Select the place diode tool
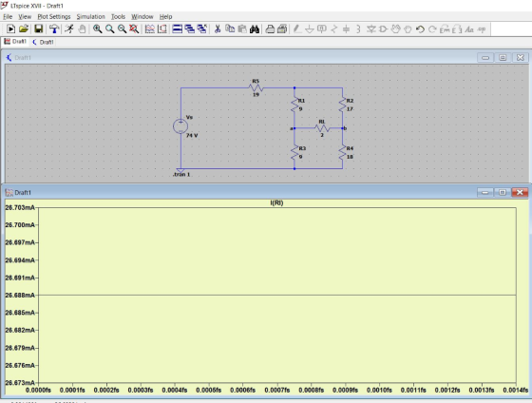 371,29
